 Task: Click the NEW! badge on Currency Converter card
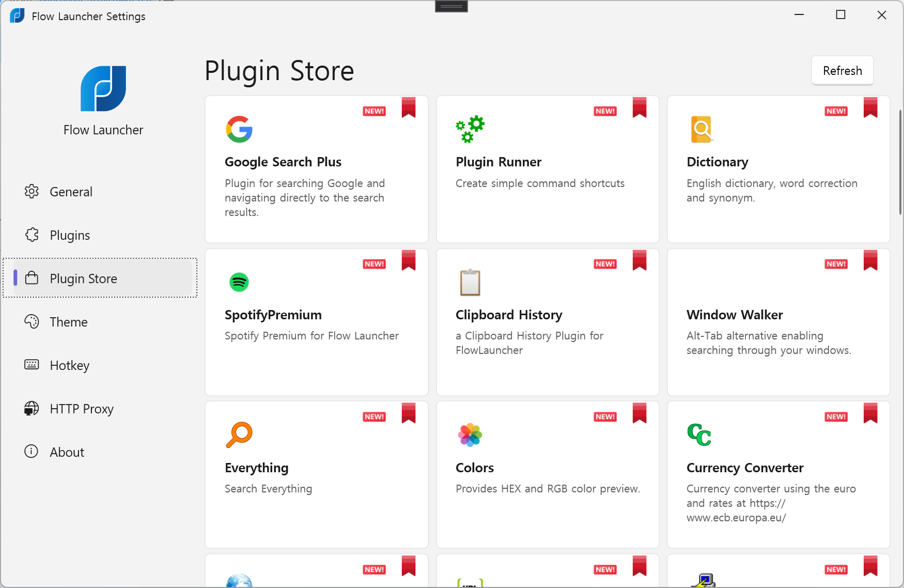pos(836,417)
